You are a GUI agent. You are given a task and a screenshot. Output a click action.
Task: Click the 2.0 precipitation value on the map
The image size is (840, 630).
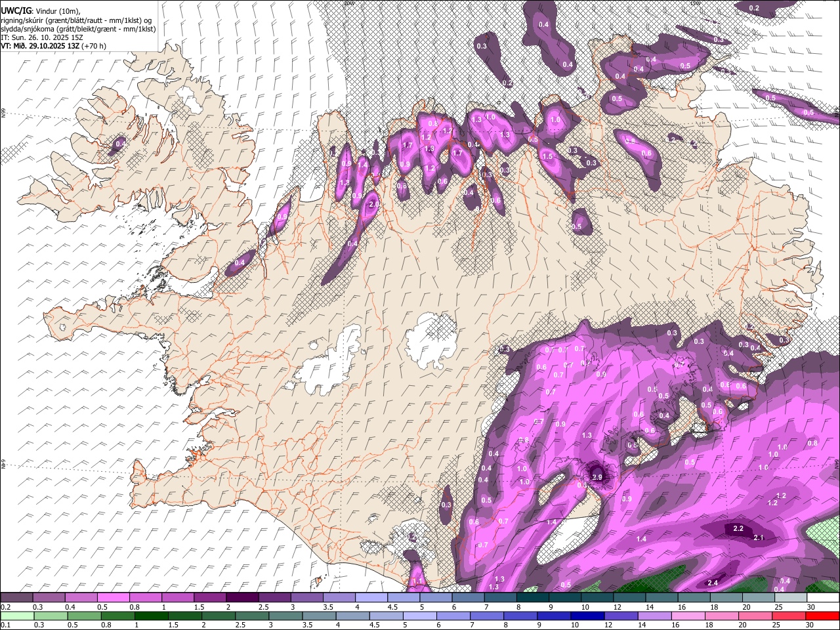coord(374,205)
